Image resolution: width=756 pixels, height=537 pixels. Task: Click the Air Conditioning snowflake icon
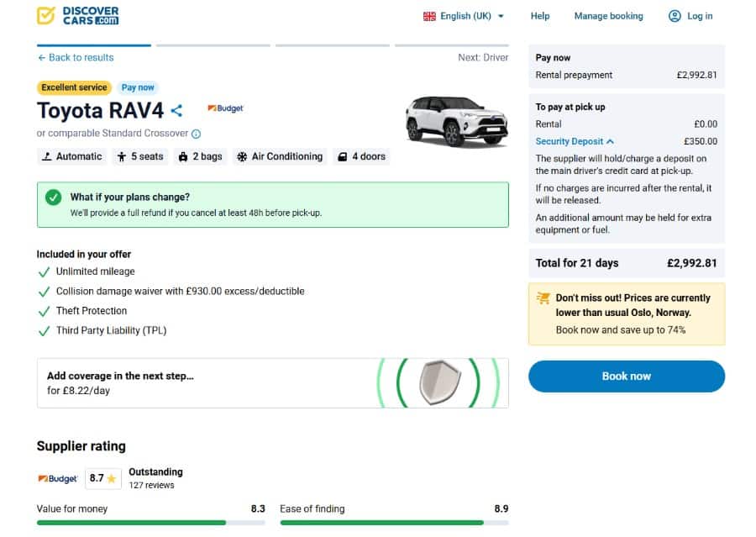coord(242,156)
